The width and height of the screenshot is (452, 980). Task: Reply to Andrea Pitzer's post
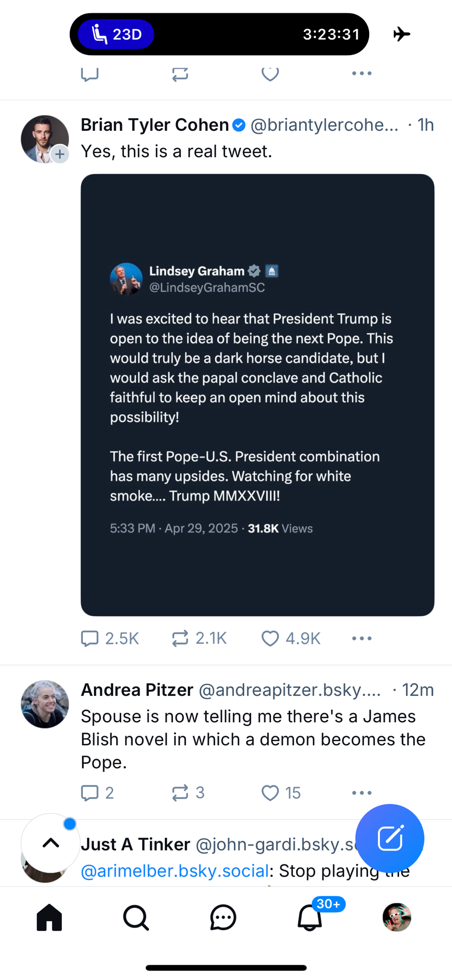click(x=90, y=793)
